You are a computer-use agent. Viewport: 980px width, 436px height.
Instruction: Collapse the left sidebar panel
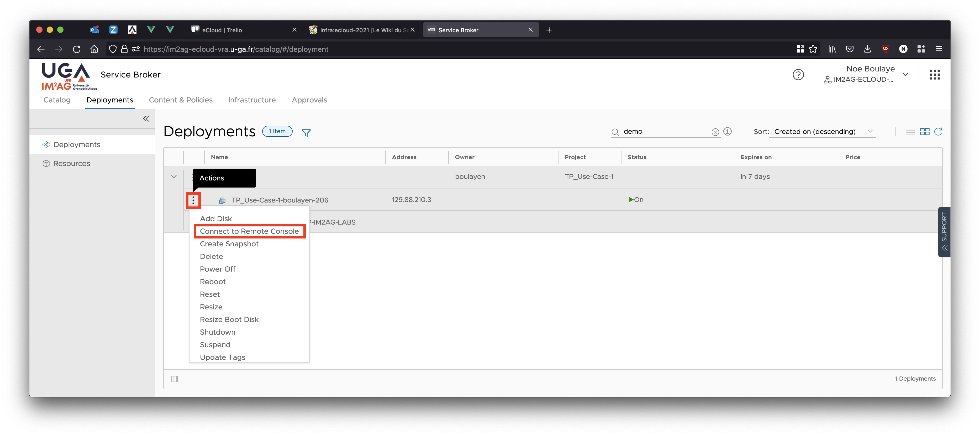coord(146,119)
